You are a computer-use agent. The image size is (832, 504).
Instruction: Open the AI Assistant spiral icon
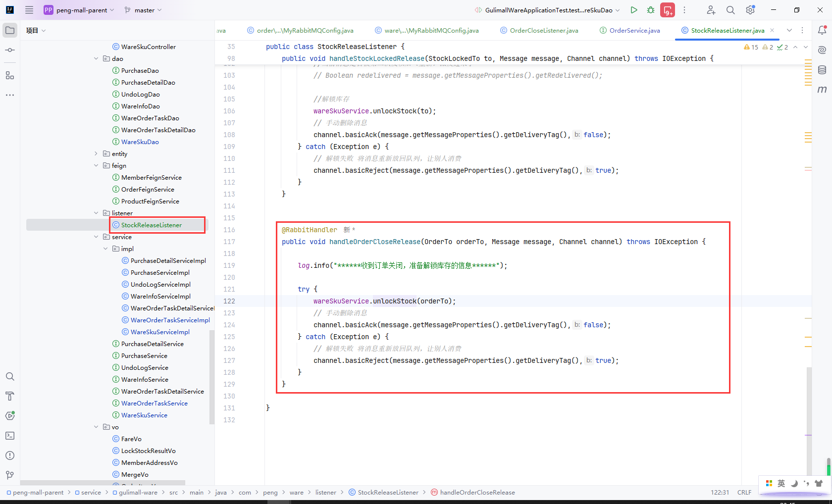coord(822,50)
